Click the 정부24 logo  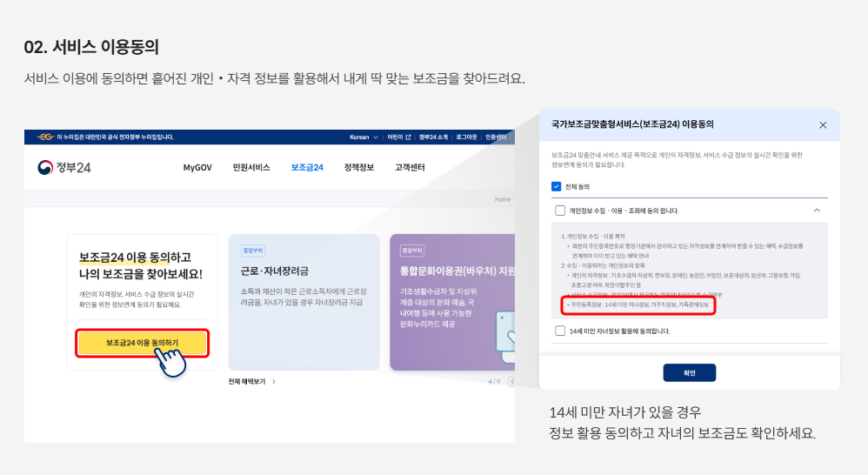click(63, 167)
